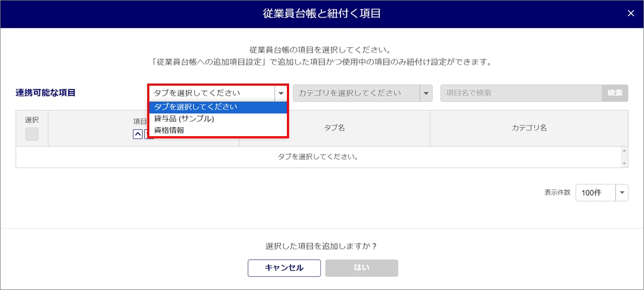Click the タブ名 column header
Image resolution: width=644 pixels, height=290 pixels.
334,128
